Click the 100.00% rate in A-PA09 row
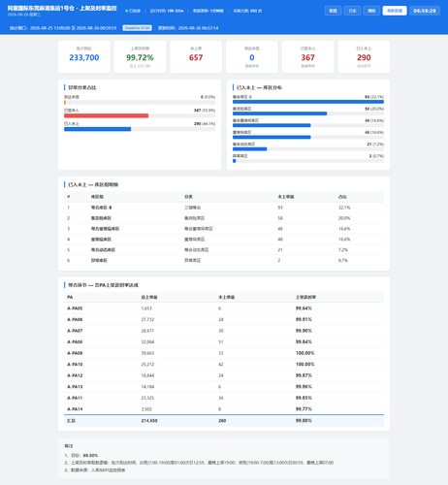 point(305,353)
